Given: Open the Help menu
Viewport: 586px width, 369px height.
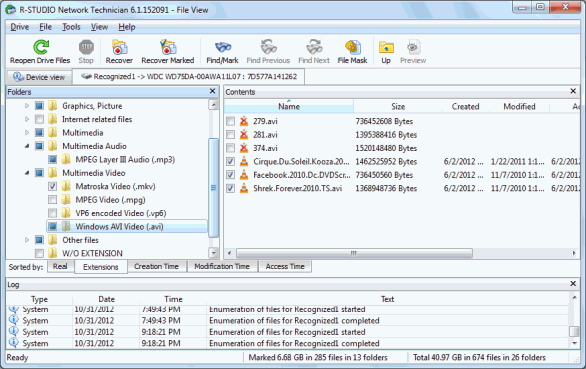Looking at the screenshot, I should [x=127, y=27].
